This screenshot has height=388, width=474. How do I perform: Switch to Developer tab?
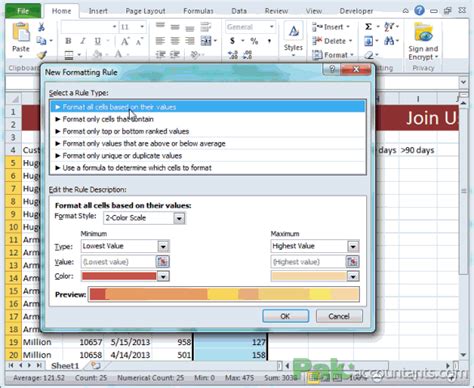tap(356, 11)
